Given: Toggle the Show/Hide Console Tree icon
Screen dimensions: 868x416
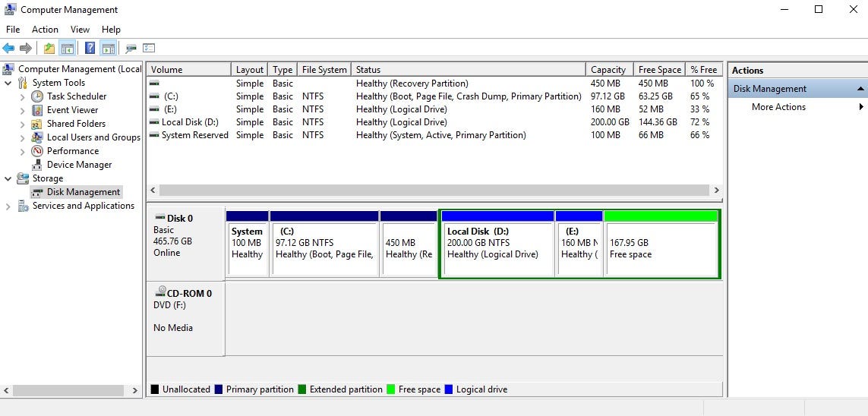Looking at the screenshot, I should [68, 48].
